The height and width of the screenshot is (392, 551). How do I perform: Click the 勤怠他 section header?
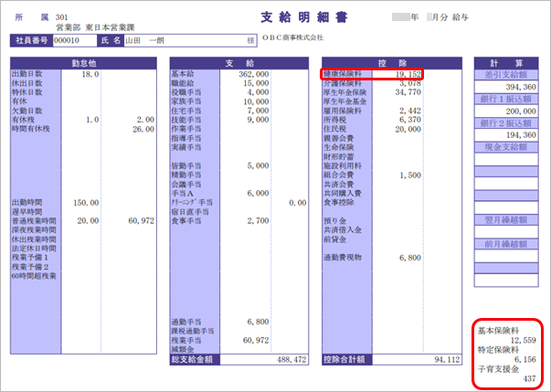(84, 63)
